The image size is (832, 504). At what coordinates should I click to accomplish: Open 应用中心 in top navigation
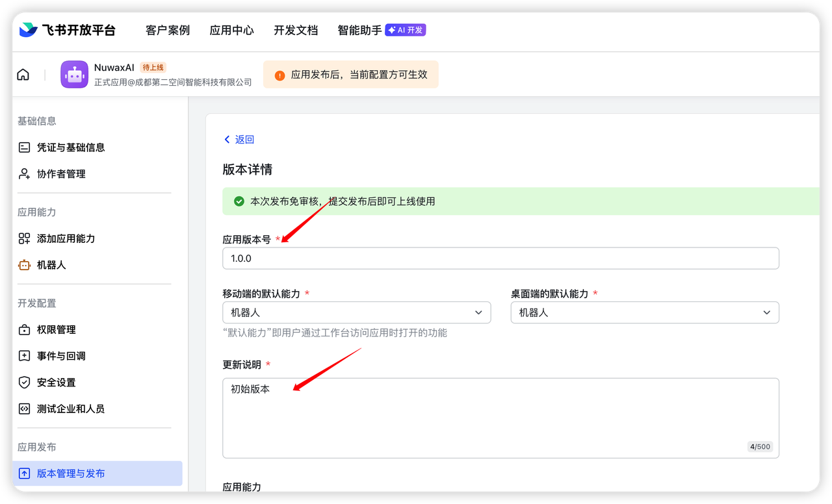231,31
